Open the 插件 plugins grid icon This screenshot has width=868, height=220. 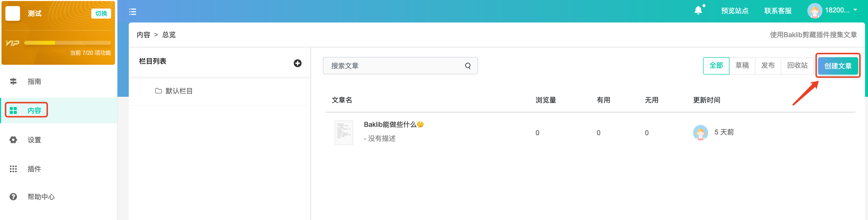point(13,169)
